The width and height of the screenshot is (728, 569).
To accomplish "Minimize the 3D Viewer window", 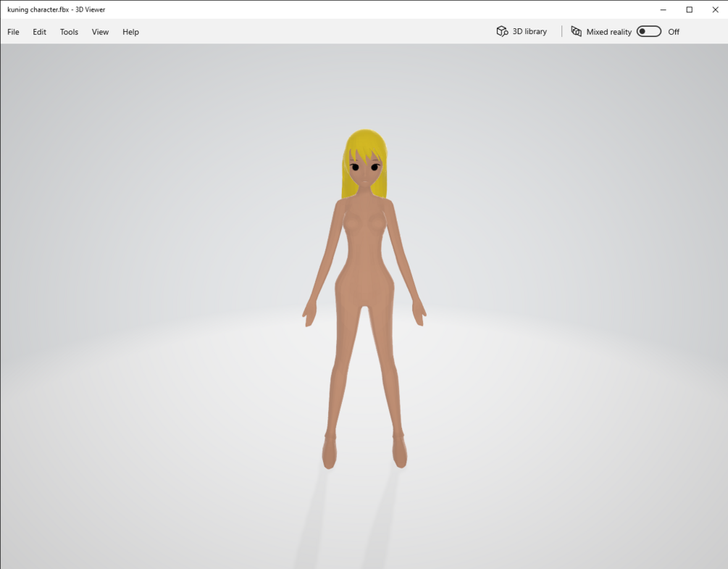I will point(664,9).
